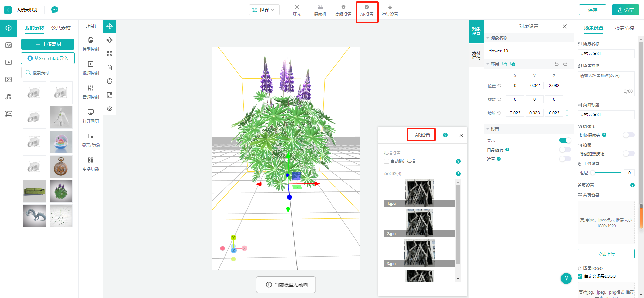Image resolution: width=644 pixels, height=298 pixels.
Task: Collapse the 对象名称 section
Action: (x=488, y=38)
